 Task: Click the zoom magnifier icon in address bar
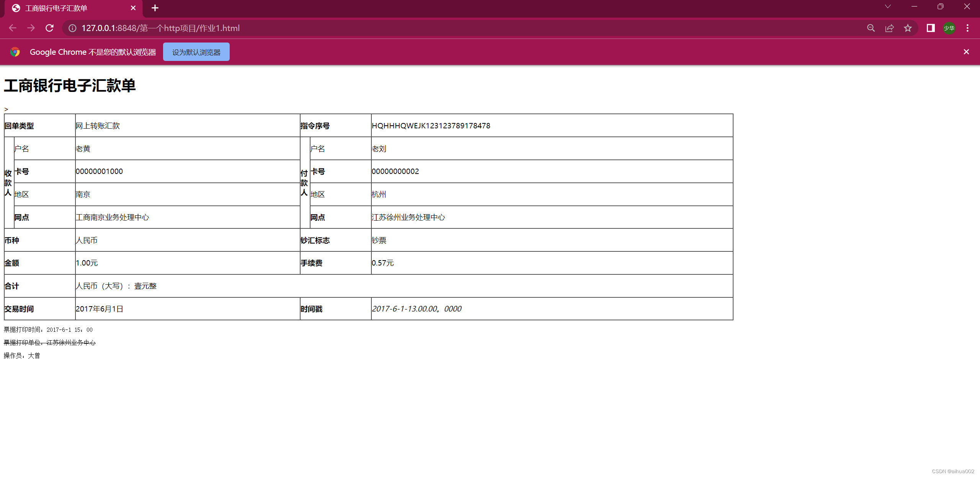pos(871,28)
